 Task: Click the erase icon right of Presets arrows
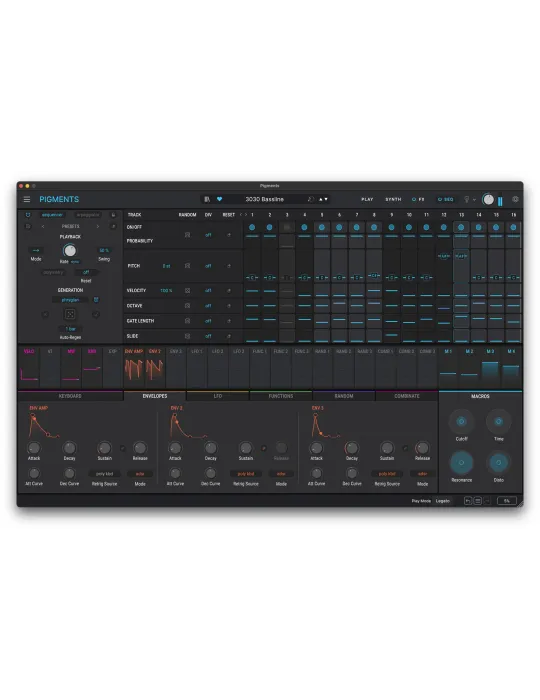click(x=113, y=226)
